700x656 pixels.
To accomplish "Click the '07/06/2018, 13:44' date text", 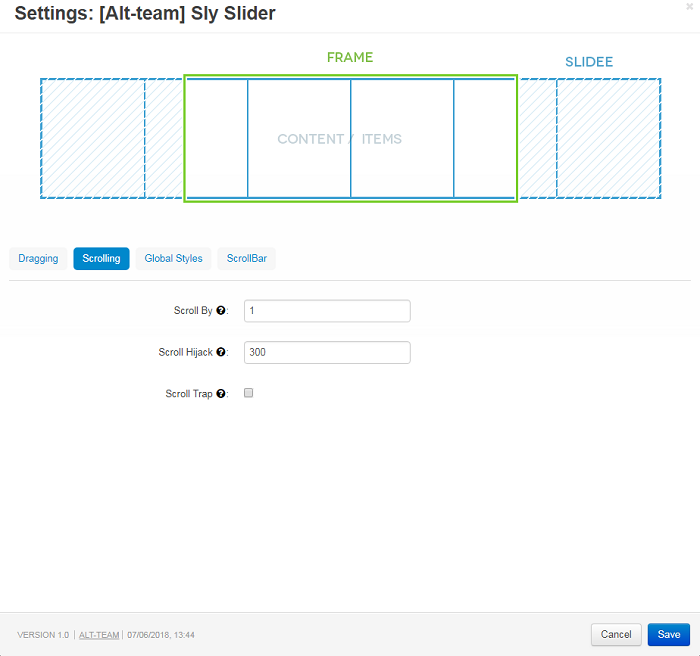I will coord(161,635).
